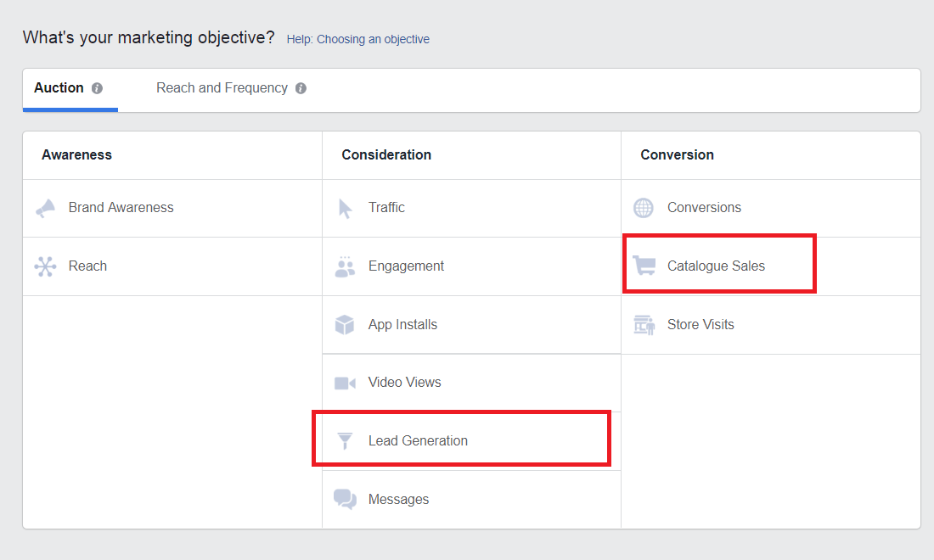Select the Traffic cursor icon
Image resolution: width=934 pixels, height=560 pixels.
coord(345,208)
